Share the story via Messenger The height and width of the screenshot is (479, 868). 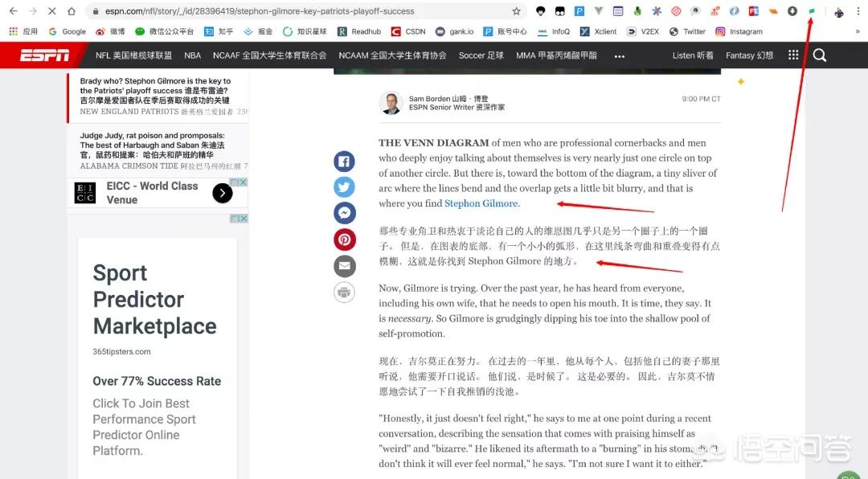pos(344,213)
